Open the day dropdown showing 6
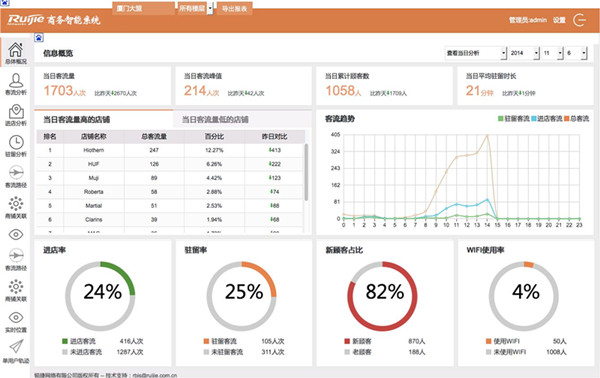This screenshot has width=600, height=378. [x=576, y=53]
